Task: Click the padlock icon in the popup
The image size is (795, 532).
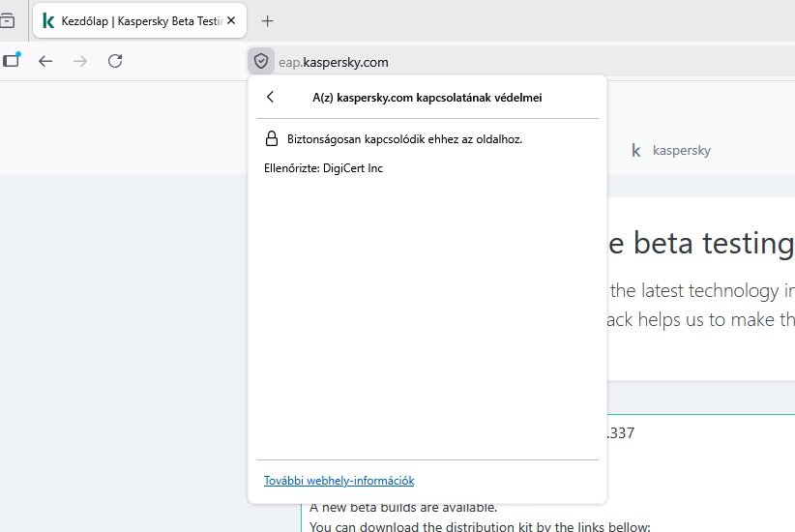Action: [272, 138]
